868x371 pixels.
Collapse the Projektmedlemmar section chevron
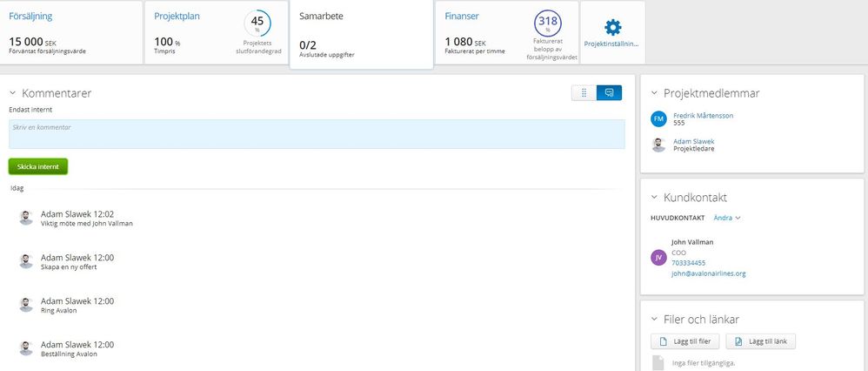(654, 93)
